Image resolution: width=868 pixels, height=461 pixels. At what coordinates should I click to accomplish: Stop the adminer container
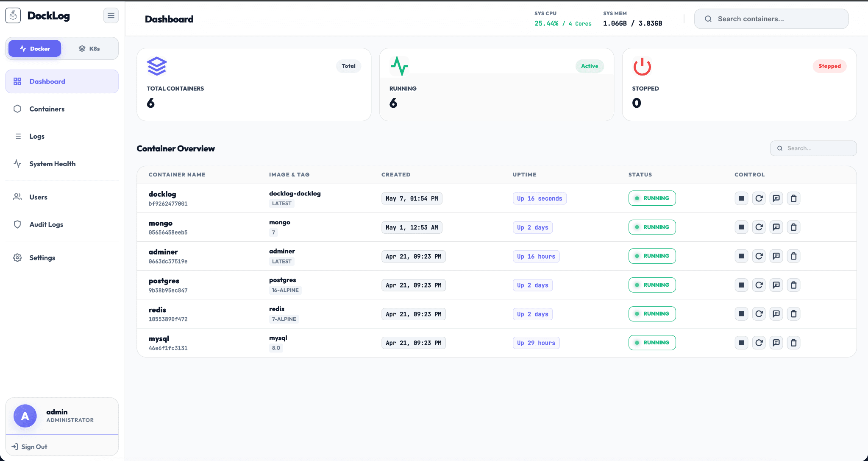pyautogui.click(x=741, y=256)
